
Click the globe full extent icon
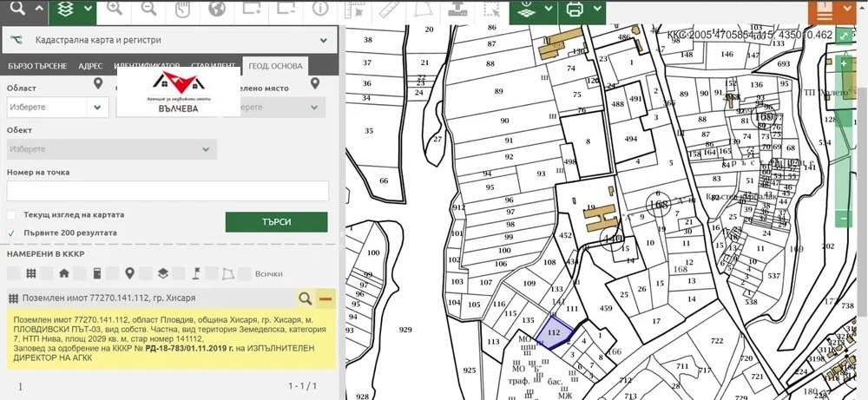217,9
